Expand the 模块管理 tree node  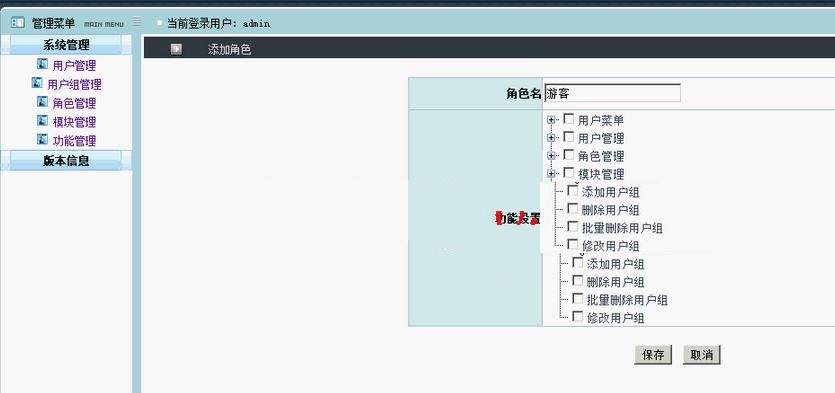pyautogui.click(x=551, y=174)
